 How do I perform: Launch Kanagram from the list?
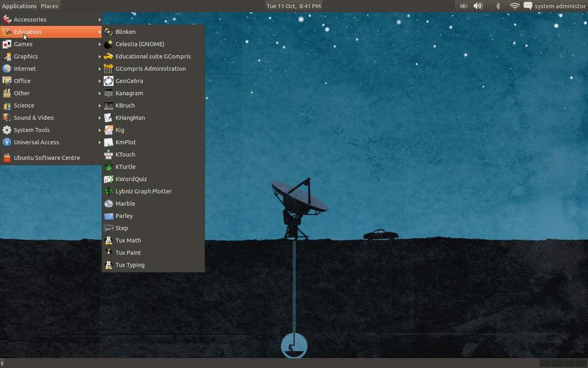pos(153,93)
